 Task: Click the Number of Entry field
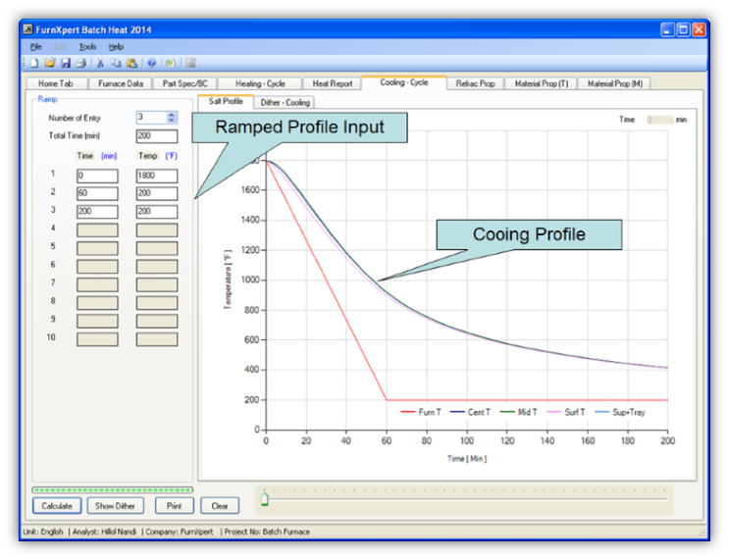click(x=151, y=117)
